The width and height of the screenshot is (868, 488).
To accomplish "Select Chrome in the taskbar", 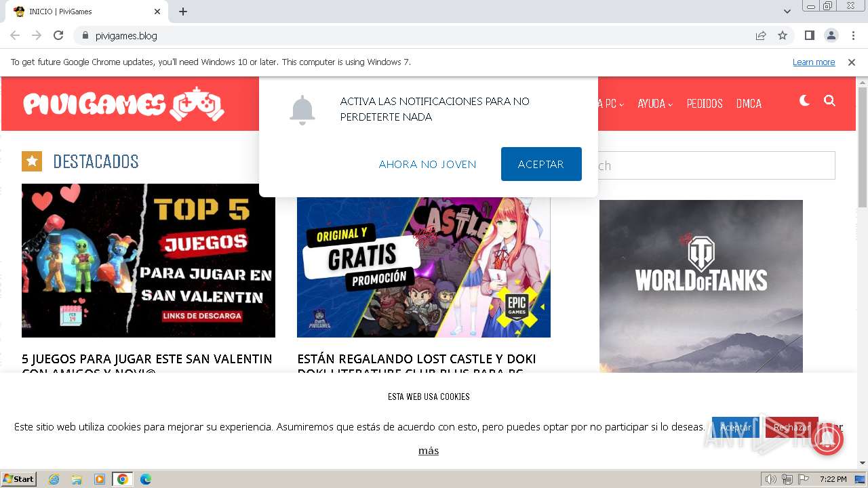I will click(123, 479).
